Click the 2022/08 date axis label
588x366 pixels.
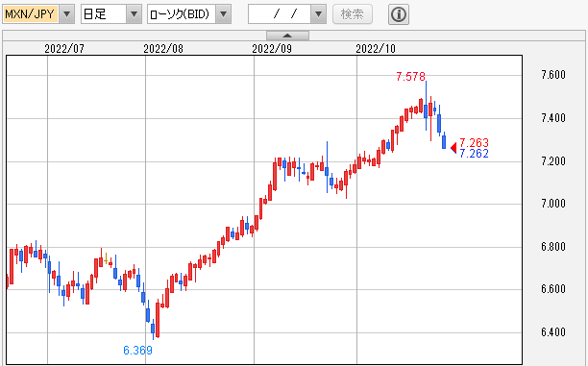point(163,49)
